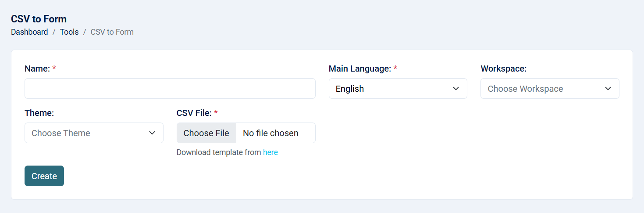644x213 pixels.
Task: Focus the Name text input field
Action: (170, 89)
